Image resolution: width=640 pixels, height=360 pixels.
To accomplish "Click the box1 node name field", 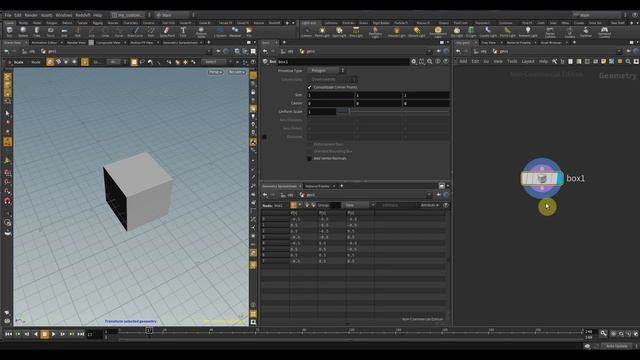I will [x=343, y=62].
